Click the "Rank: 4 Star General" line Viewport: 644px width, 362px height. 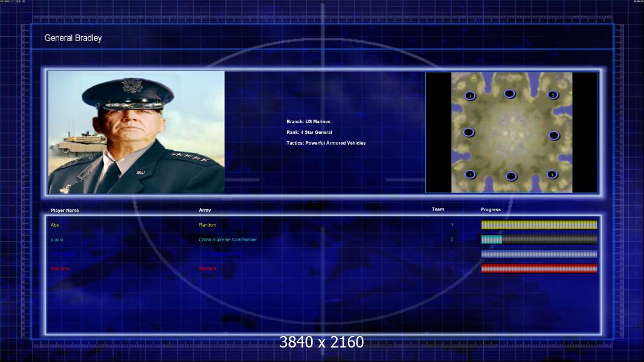309,132
